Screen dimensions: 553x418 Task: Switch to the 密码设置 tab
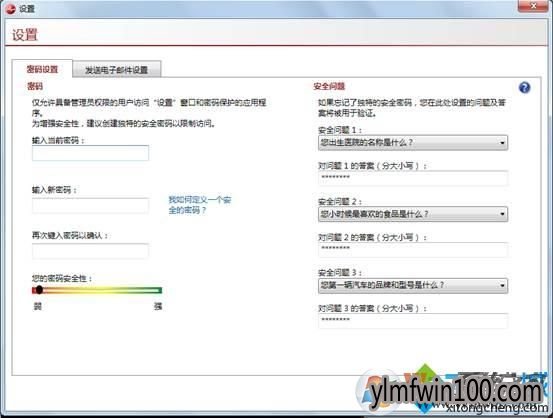pos(42,69)
